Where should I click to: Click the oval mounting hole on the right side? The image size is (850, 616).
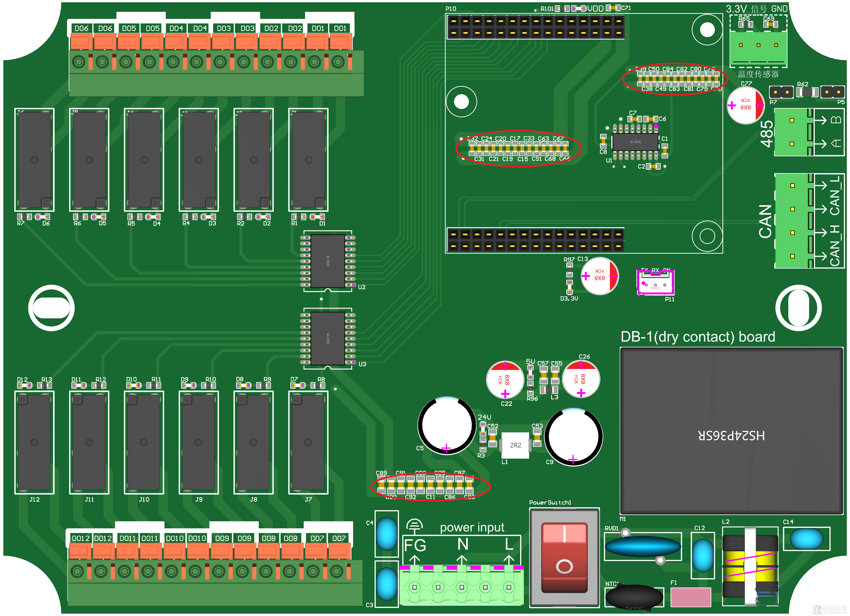coord(798,308)
